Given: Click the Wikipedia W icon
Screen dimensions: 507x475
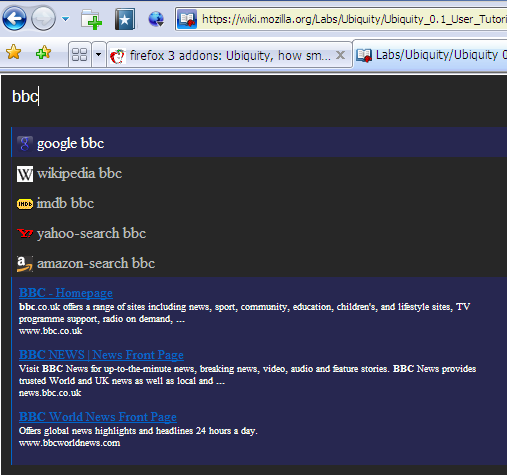Looking at the screenshot, I should [x=25, y=174].
